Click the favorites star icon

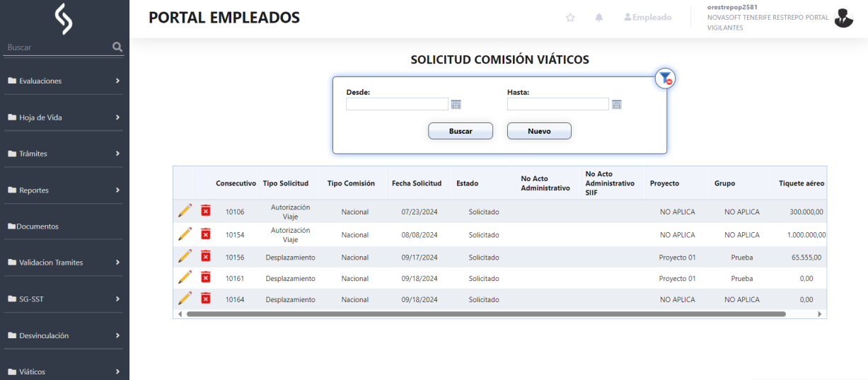pos(570,18)
